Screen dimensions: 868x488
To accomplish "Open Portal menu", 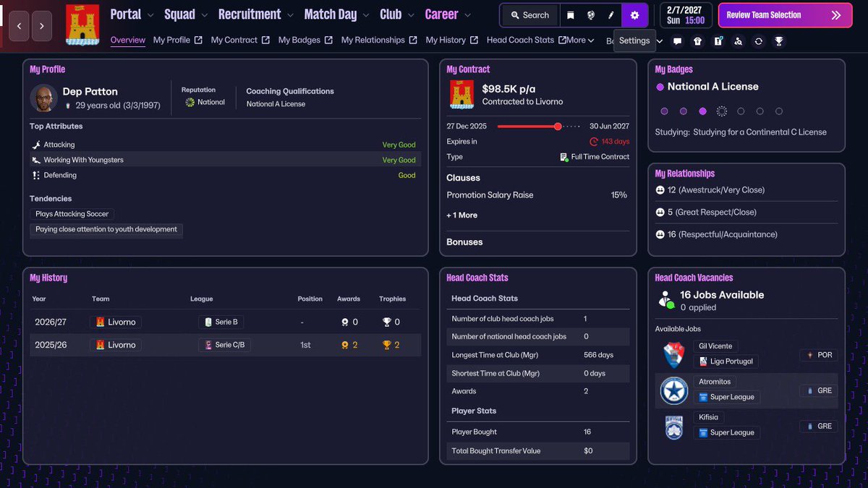I will click(x=126, y=14).
